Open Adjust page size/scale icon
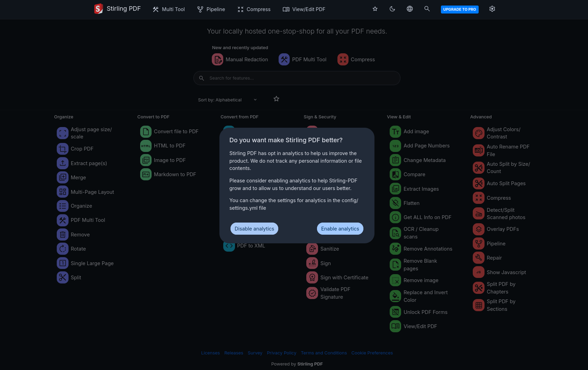The image size is (588, 370). [x=63, y=133]
